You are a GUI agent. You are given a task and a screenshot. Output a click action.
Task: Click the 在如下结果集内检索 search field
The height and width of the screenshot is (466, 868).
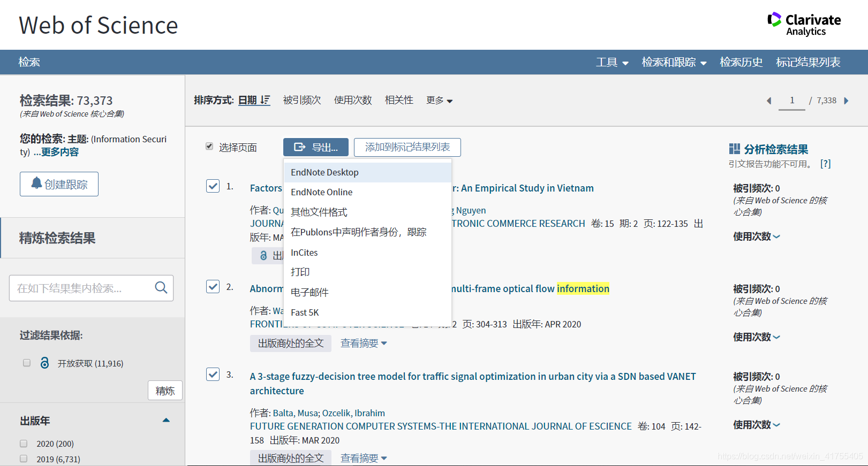(x=91, y=288)
